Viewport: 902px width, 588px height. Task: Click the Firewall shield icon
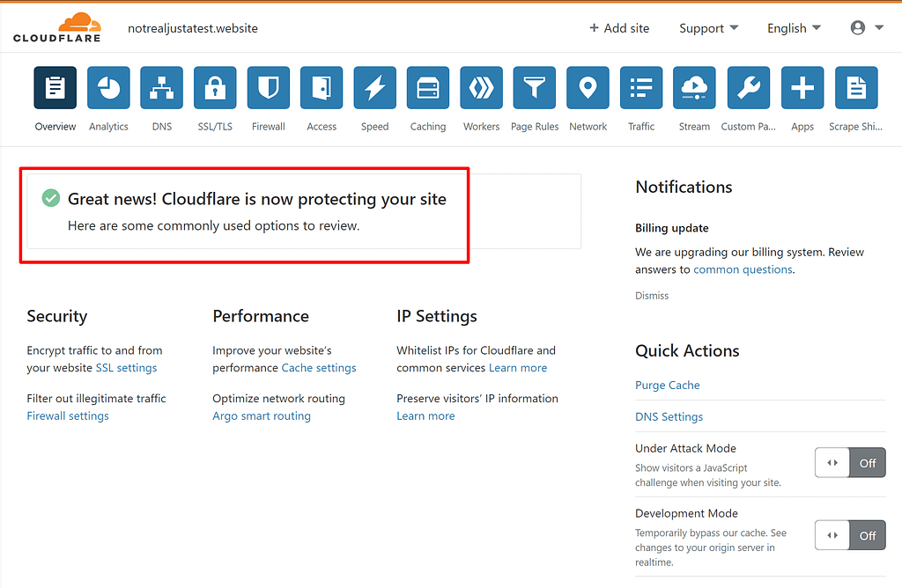click(268, 87)
